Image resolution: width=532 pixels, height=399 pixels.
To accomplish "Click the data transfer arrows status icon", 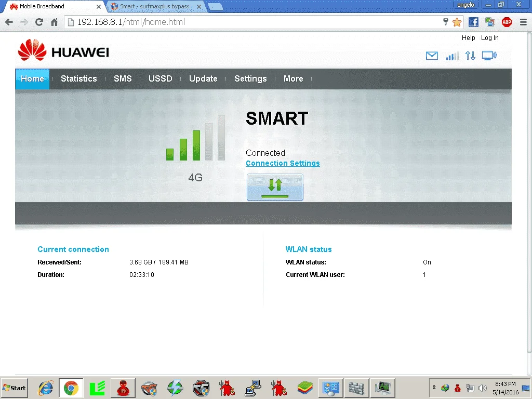I will click(470, 56).
